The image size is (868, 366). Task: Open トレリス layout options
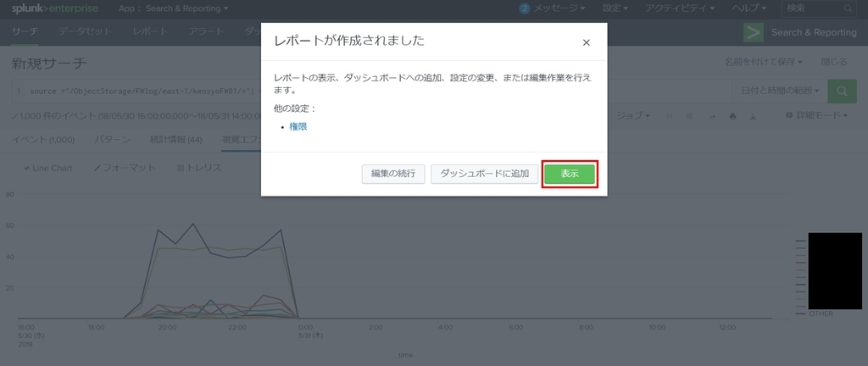pos(199,168)
